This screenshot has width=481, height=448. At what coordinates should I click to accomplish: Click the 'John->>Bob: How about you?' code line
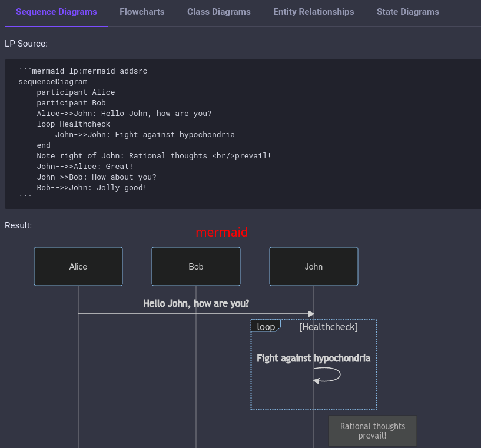pos(97,177)
